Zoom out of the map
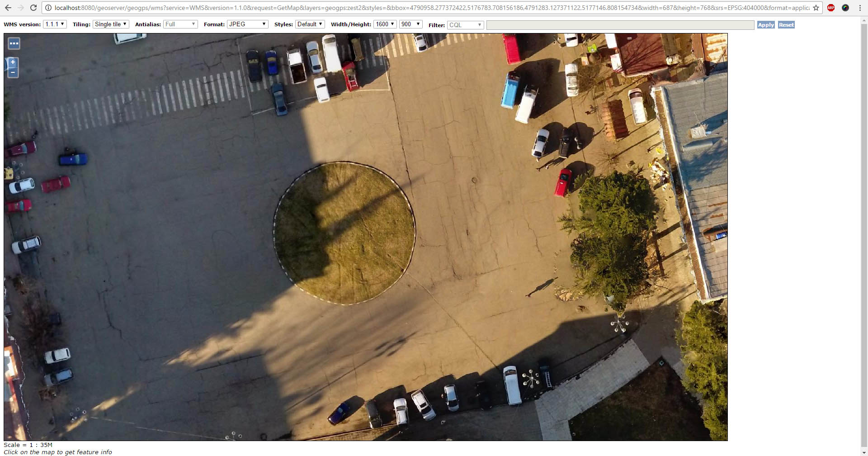The width and height of the screenshot is (868, 456). (x=13, y=72)
